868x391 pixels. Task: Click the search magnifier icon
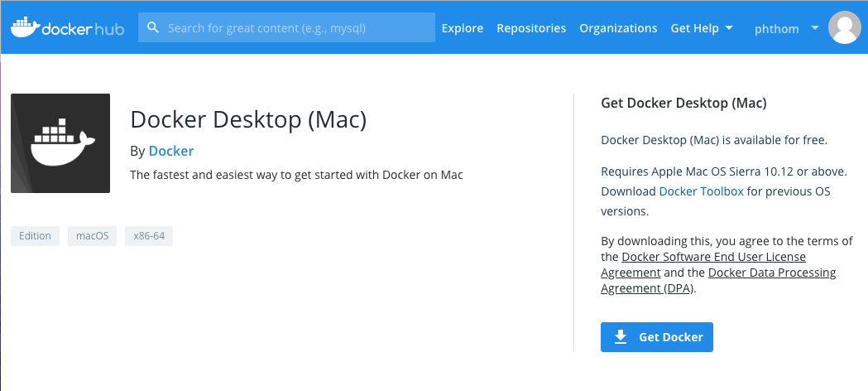(152, 27)
